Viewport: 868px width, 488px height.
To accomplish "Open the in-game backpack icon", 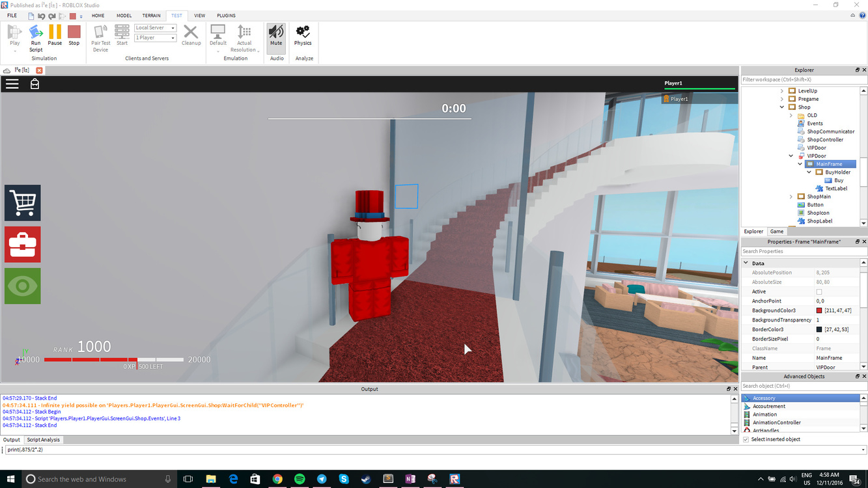I will pos(35,83).
